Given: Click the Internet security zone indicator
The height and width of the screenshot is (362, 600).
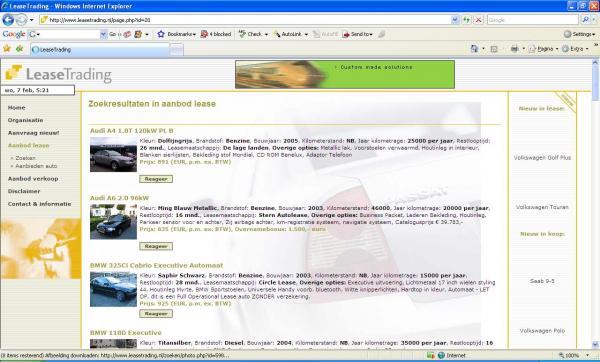Looking at the screenshot, I should coord(452,355).
